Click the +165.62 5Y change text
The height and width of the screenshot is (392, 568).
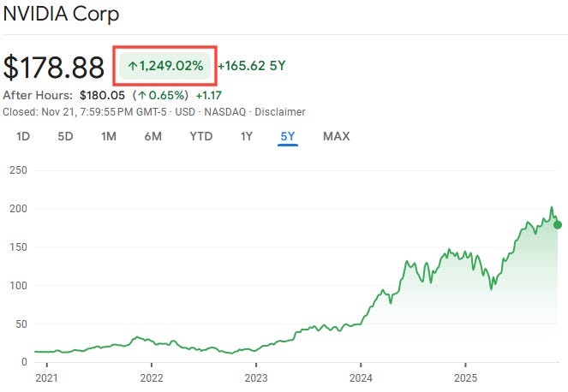pyautogui.click(x=251, y=66)
